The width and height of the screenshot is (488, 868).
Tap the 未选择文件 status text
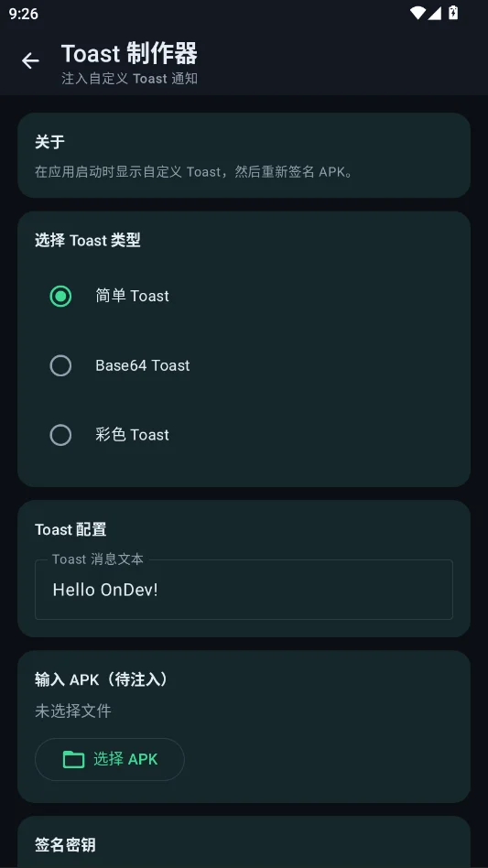[x=73, y=711]
